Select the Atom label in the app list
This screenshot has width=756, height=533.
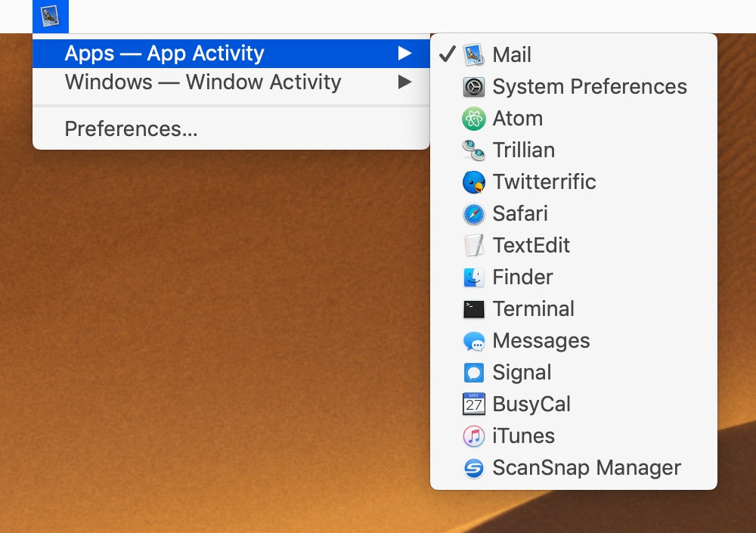click(517, 119)
